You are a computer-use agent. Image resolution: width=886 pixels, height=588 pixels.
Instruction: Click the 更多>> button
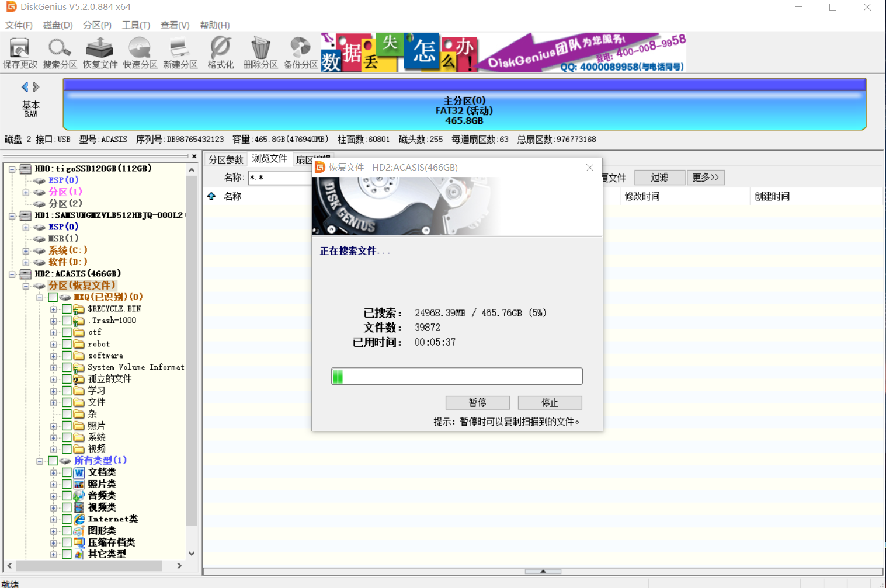click(706, 178)
